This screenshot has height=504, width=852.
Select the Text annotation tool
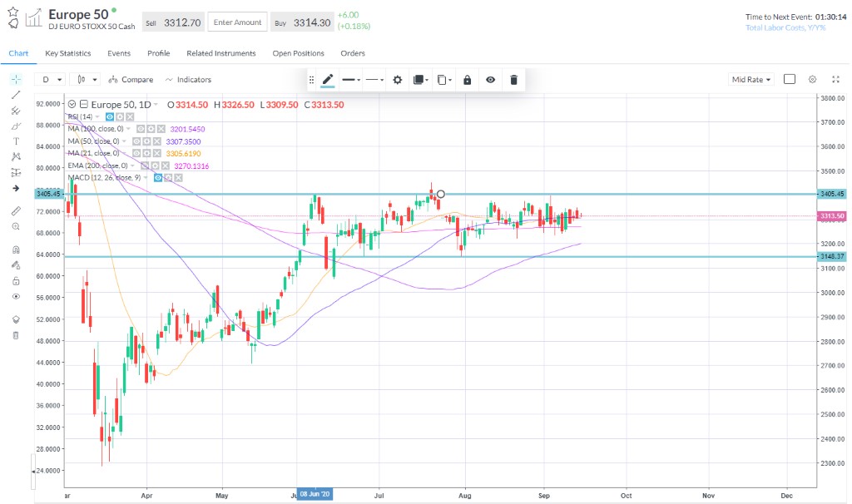(16, 141)
